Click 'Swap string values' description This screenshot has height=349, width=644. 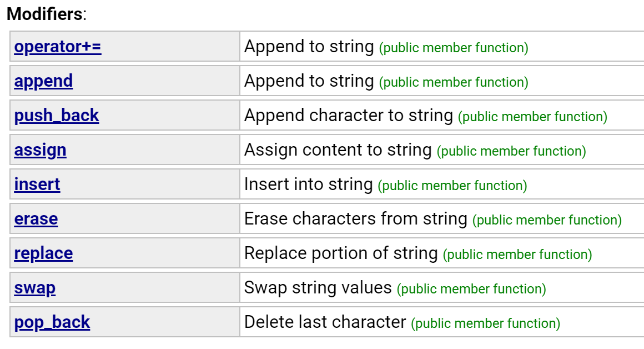pos(318,288)
